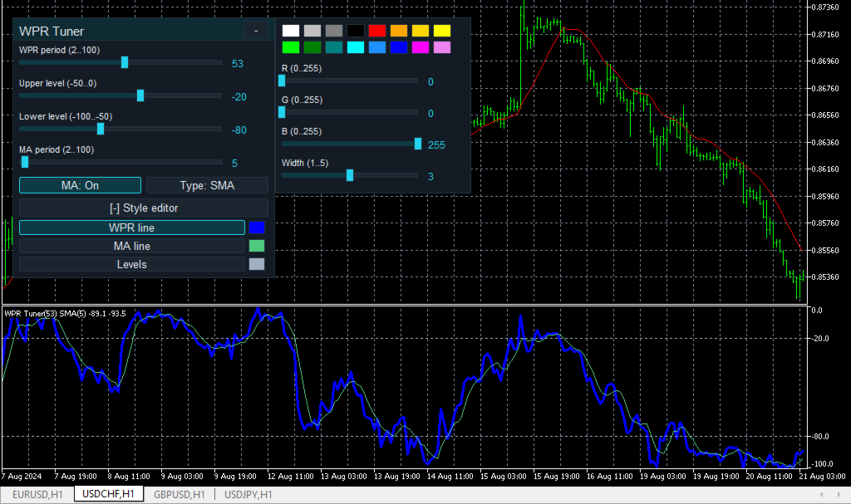Click the gray swatch next to Levels

[257, 264]
